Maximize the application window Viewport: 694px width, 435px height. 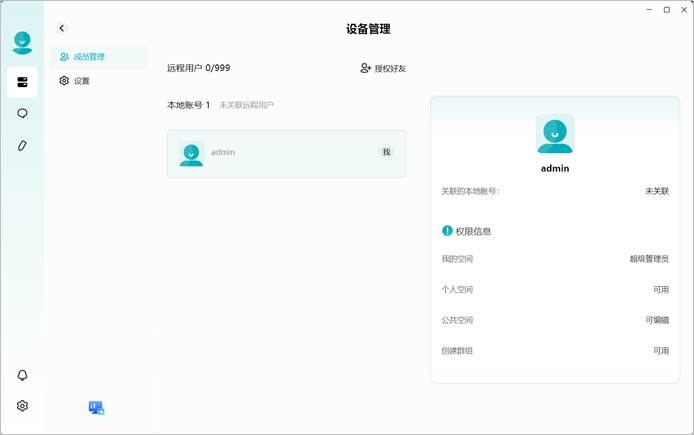[x=667, y=10]
